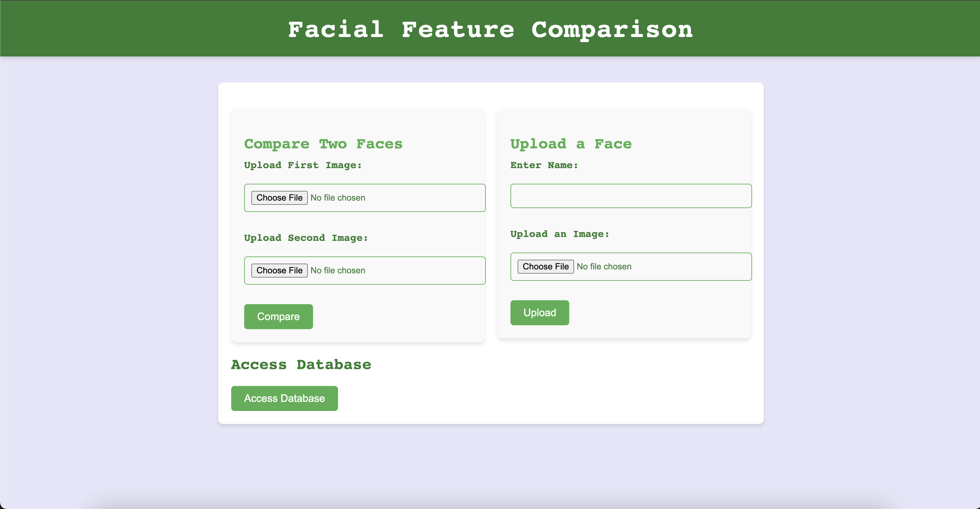The height and width of the screenshot is (509, 980).
Task: Click empty area of second image file box
Action: pyautogui.click(x=426, y=270)
